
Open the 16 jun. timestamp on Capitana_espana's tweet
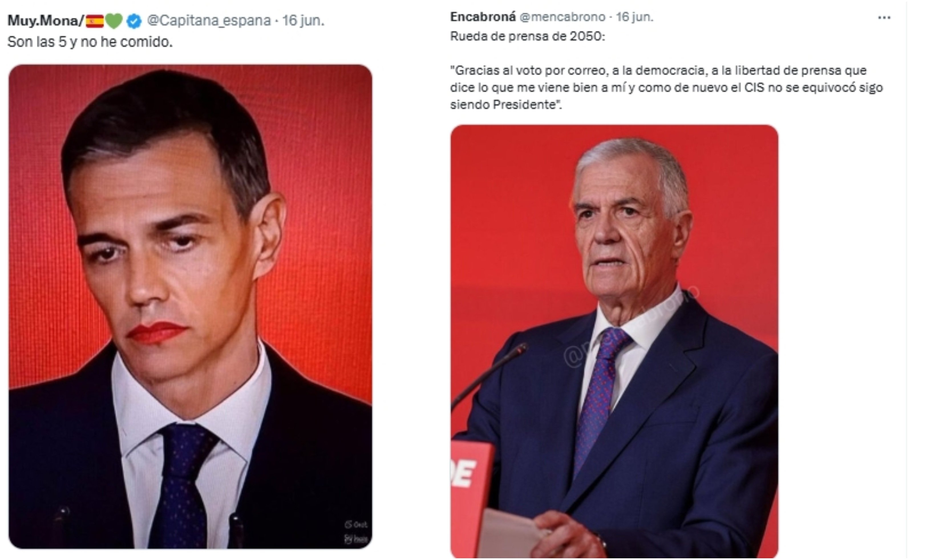tap(303, 20)
